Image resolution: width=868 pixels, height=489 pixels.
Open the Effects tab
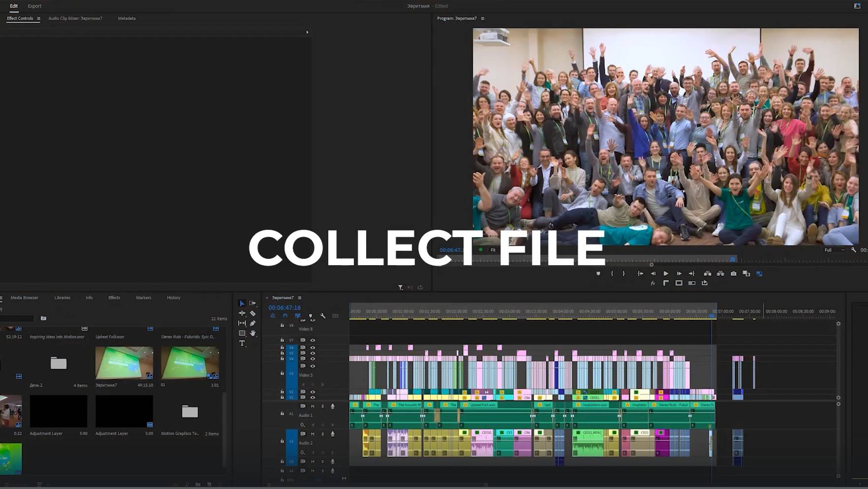114,298
